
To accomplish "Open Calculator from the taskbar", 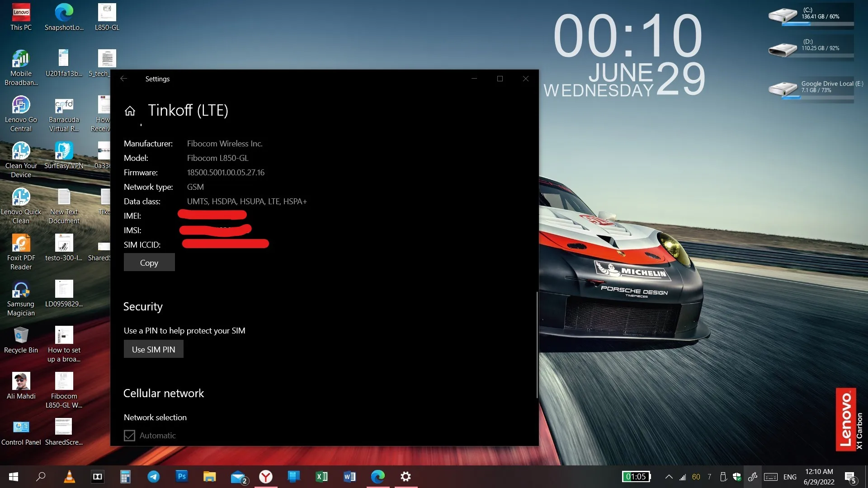I will 125,477.
